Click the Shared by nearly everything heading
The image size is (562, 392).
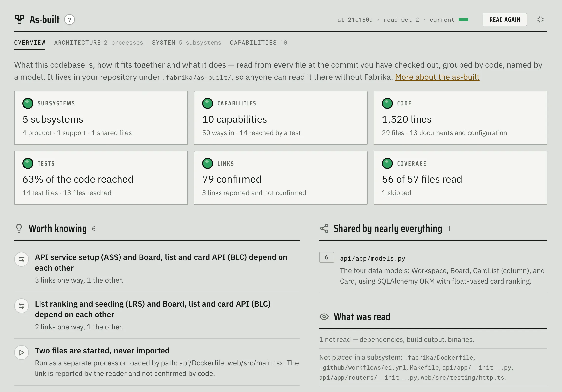click(388, 228)
